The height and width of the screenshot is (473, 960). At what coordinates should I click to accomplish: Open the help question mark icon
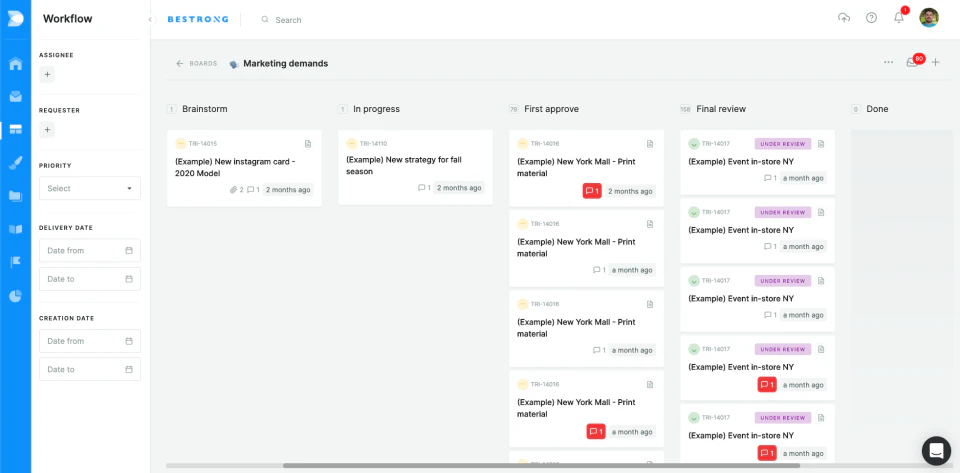871,18
